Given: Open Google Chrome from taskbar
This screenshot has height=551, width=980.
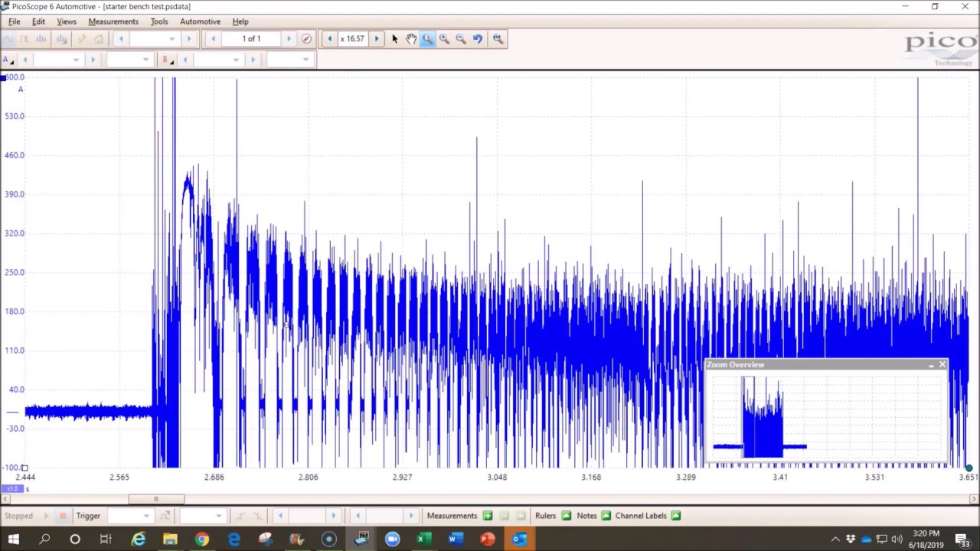Looking at the screenshot, I should [x=201, y=540].
